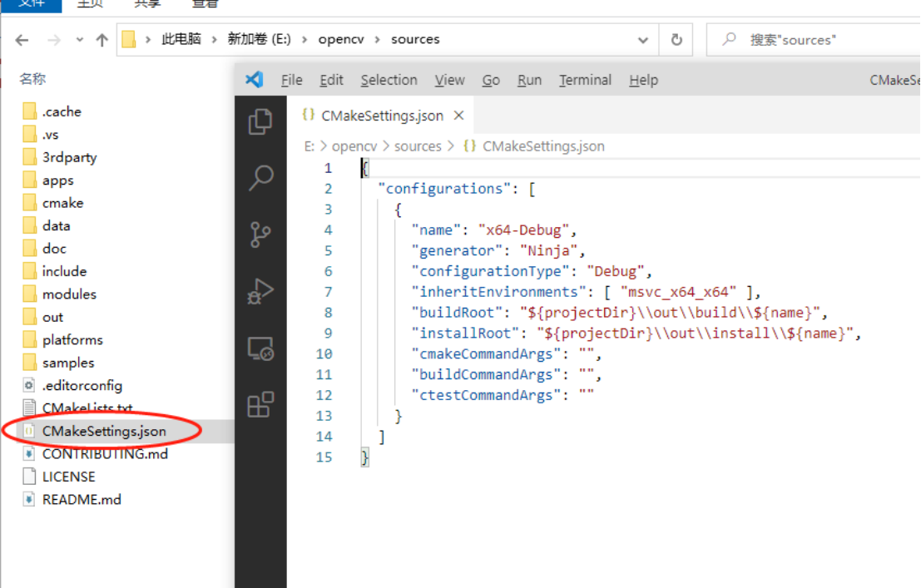Click the 名称 column header
This screenshot has height=588, width=921.
32,79
